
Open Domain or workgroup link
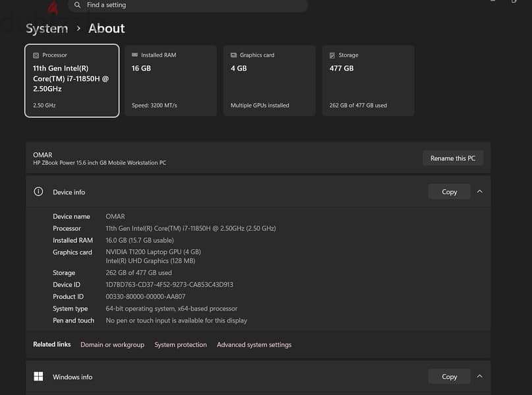pos(112,344)
